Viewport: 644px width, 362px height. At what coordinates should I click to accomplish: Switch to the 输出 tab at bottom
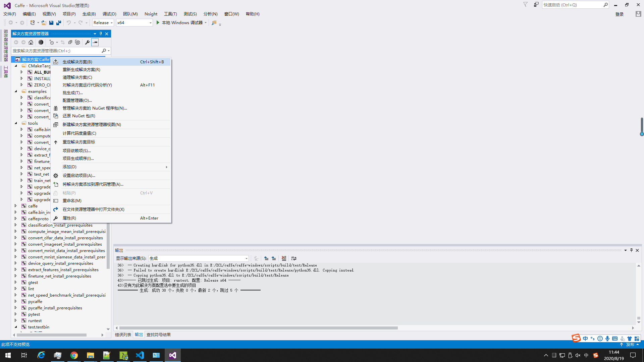[x=139, y=335]
